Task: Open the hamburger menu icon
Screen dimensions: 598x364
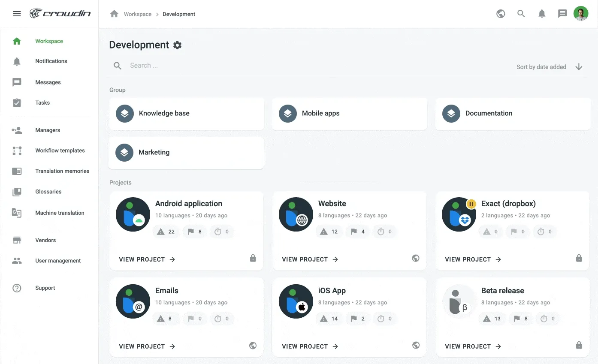Action: [17, 14]
